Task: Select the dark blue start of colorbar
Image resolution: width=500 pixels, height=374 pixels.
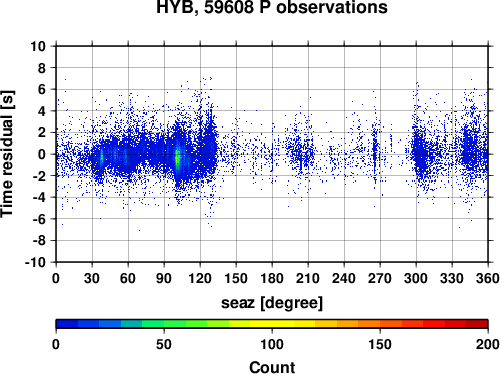Action: point(67,324)
